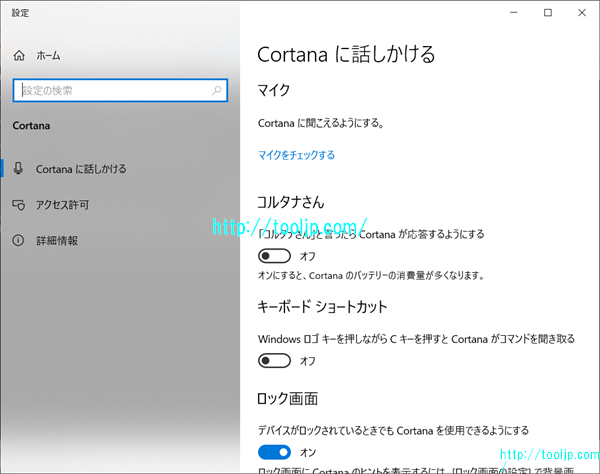Click the Cortana に話しかける page heading
This screenshot has height=474, width=600.
[346, 54]
